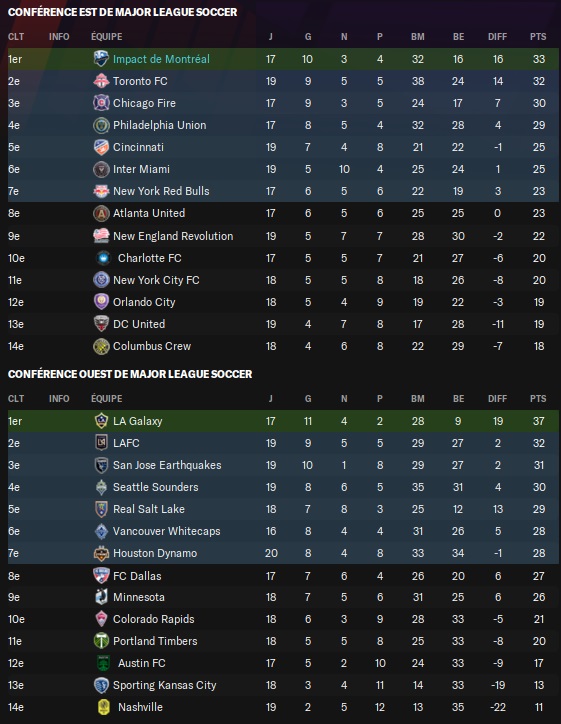Image resolution: width=561 pixels, height=724 pixels.
Task: Click the Houston Dynamo badge icon
Action: (x=101, y=553)
